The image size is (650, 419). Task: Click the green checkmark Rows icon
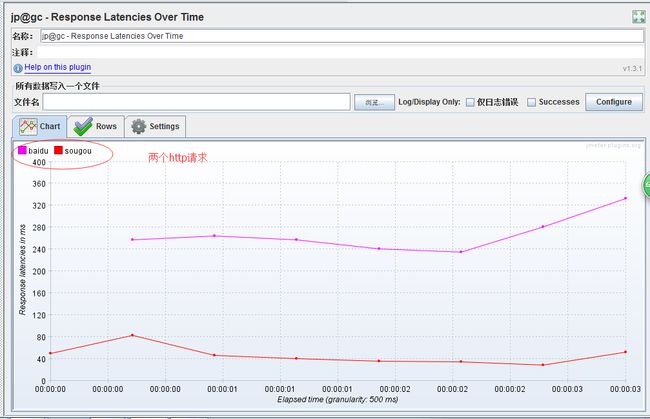tap(83, 126)
